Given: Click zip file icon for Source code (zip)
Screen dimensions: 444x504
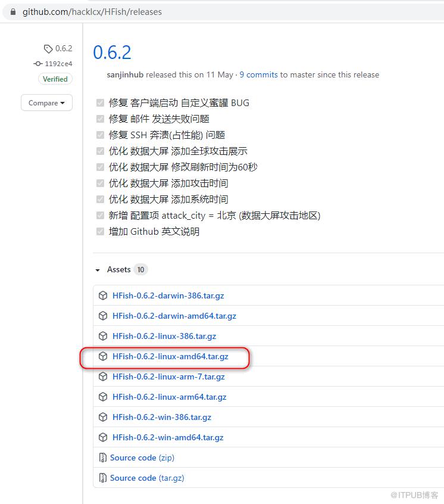Looking at the screenshot, I should (x=103, y=458).
